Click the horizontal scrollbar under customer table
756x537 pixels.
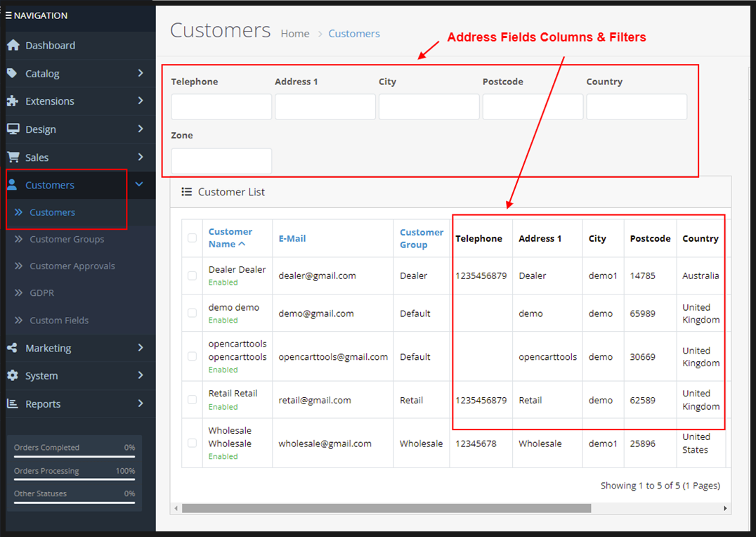coord(386,508)
